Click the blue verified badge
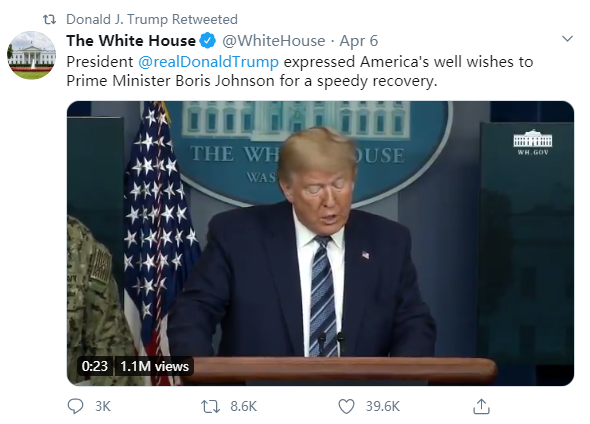 (207, 41)
